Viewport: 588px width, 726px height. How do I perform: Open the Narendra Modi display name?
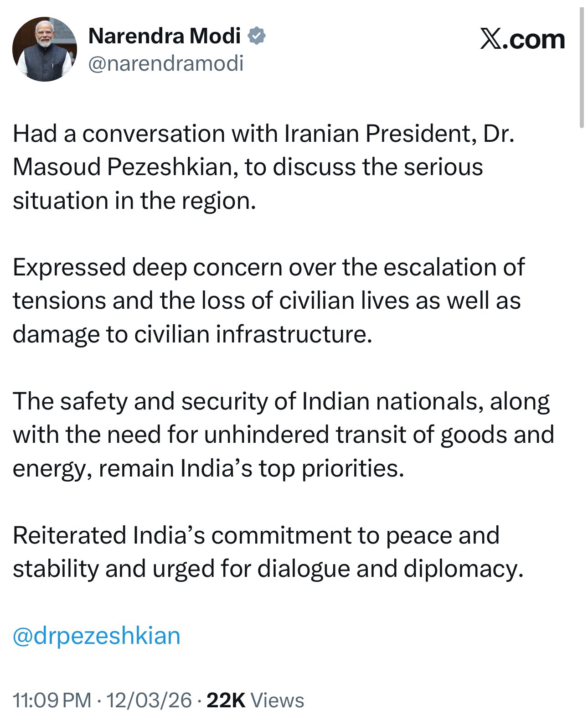coord(164,36)
